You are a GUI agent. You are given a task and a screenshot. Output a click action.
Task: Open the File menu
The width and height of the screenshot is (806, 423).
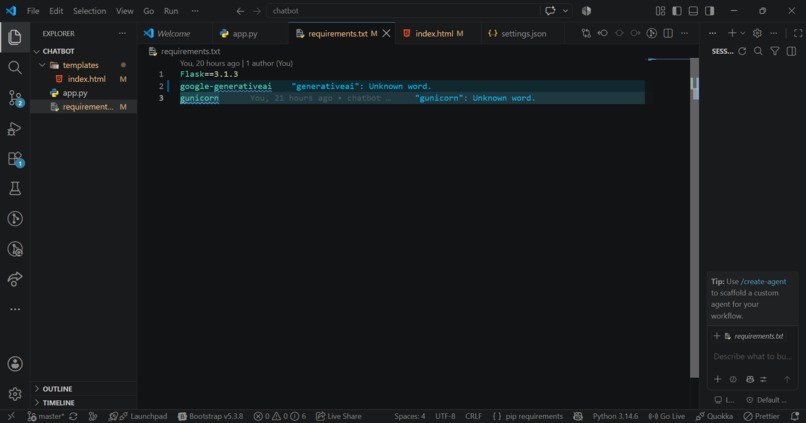pos(33,11)
